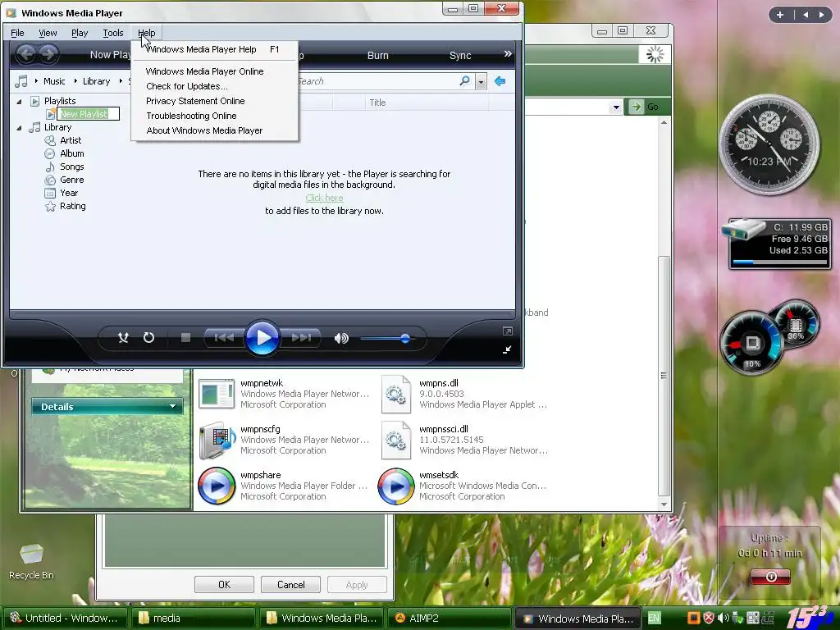The image size is (840, 630).
Task: Choose Windows Media Player Online
Action: point(214,71)
